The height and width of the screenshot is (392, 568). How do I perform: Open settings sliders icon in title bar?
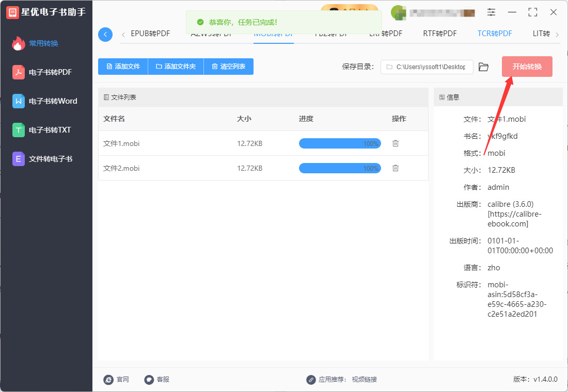(491, 12)
